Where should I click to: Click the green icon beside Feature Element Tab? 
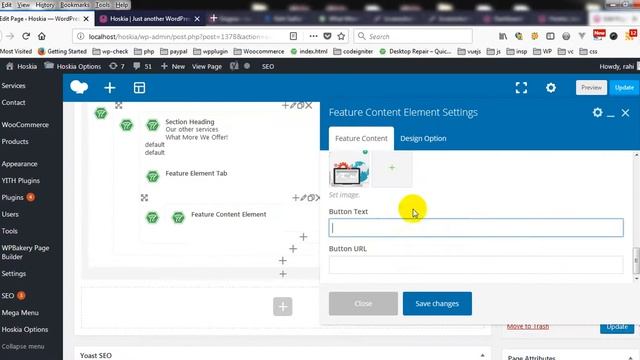pos(153,176)
